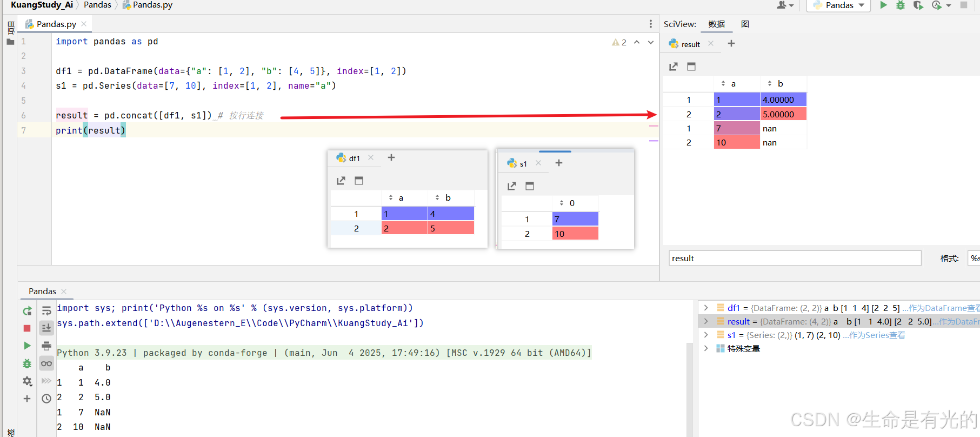
Task: Print the console output
Action: click(x=46, y=346)
